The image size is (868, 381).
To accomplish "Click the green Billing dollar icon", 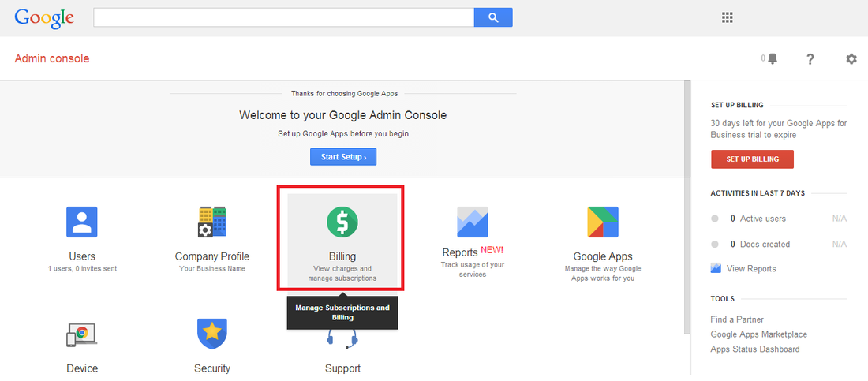I will [342, 222].
